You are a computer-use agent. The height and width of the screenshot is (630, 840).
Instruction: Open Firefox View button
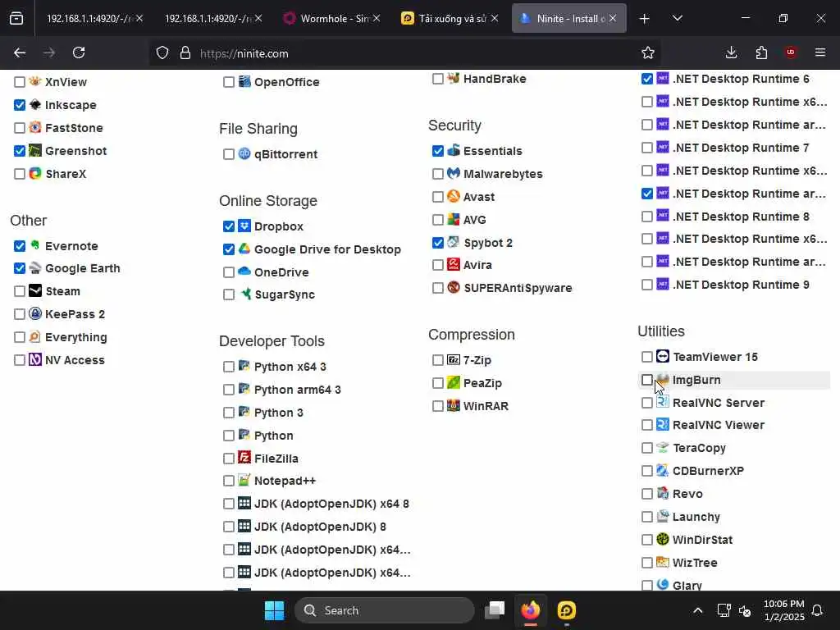[x=16, y=18]
